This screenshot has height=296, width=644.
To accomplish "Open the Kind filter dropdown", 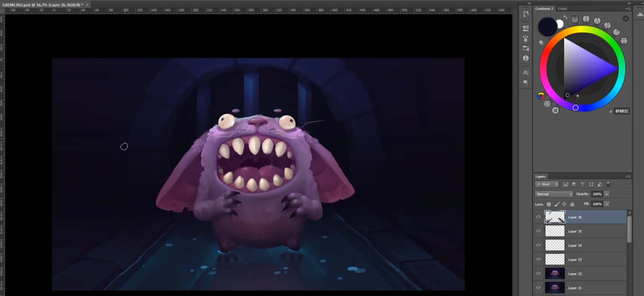I will (x=547, y=184).
